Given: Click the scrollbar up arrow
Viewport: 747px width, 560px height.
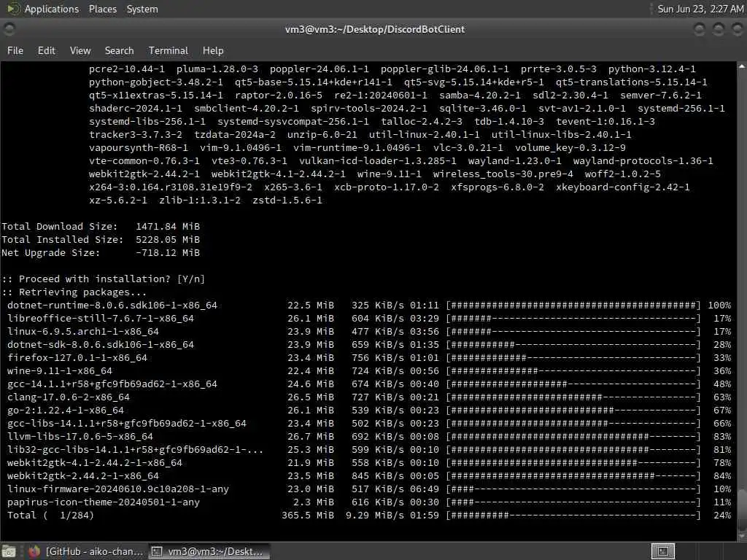Looking at the screenshot, I should (x=742, y=67).
